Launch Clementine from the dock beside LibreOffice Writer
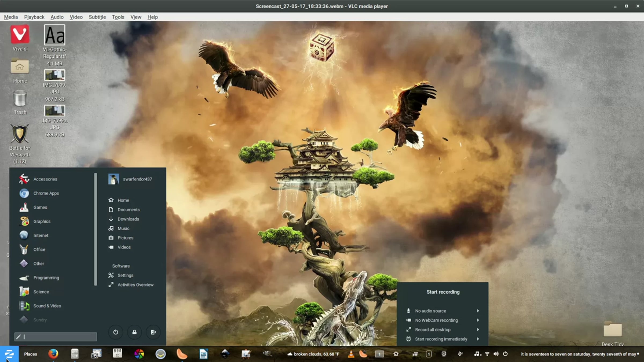 pyautogui.click(x=182, y=354)
